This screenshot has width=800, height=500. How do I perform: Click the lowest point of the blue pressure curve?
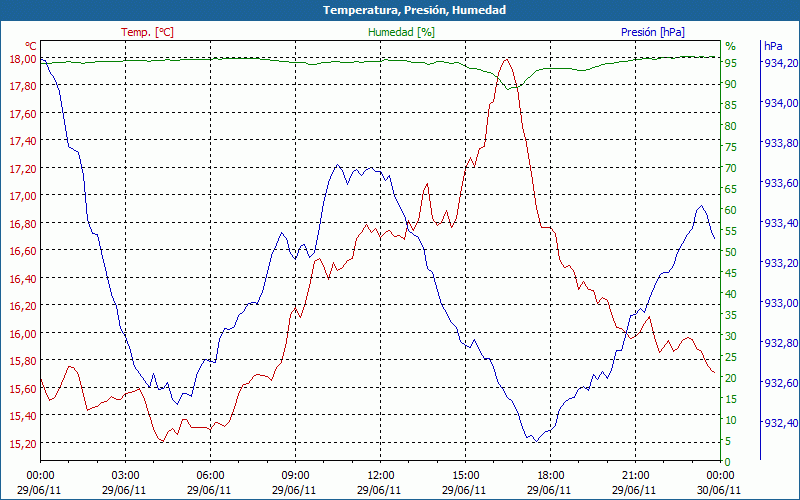point(536,441)
